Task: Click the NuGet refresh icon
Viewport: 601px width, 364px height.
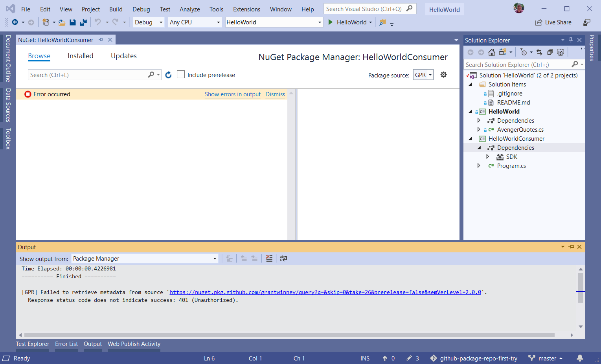Action: pyautogui.click(x=168, y=75)
